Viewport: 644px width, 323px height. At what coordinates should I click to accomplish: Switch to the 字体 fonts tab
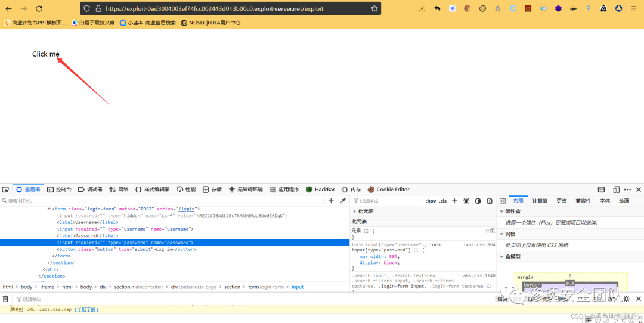[x=605, y=201]
